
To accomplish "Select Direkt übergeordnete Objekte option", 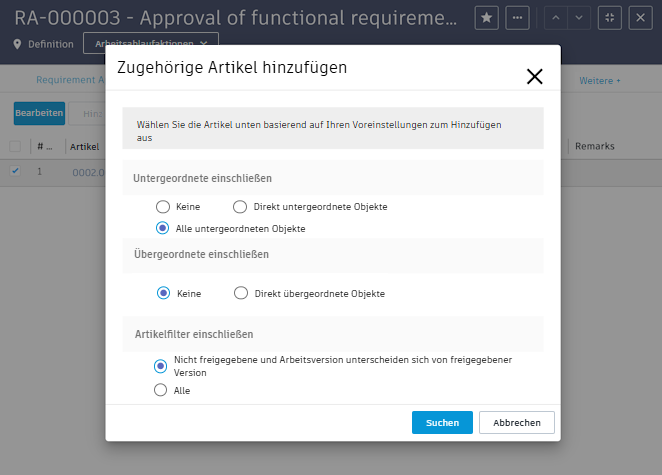I will coord(240,294).
